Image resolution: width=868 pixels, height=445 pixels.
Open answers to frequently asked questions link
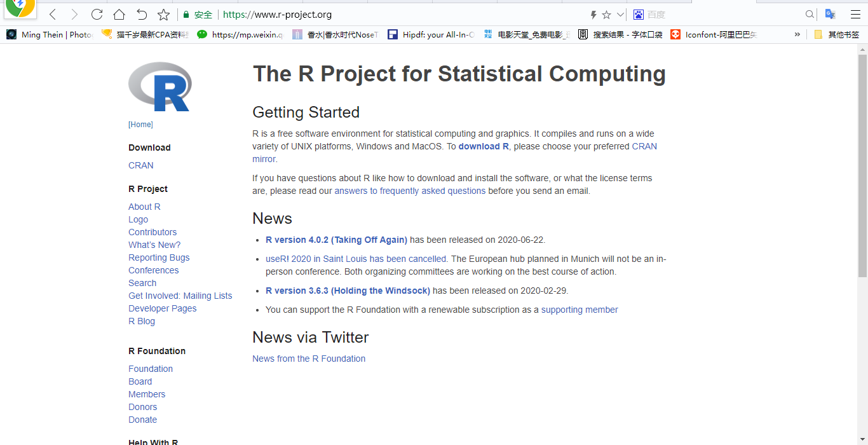(x=410, y=191)
